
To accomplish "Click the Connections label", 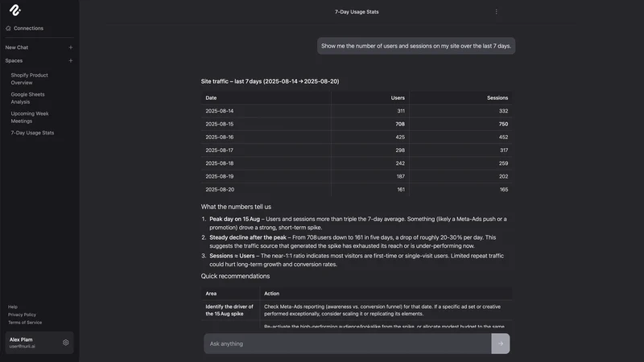I will click(x=28, y=28).
